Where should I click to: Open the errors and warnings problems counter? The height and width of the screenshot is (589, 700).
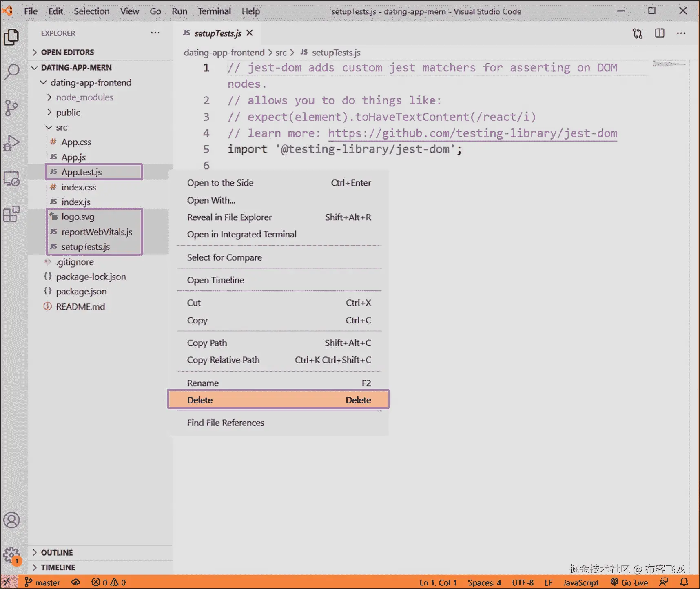tap(109, 582)
